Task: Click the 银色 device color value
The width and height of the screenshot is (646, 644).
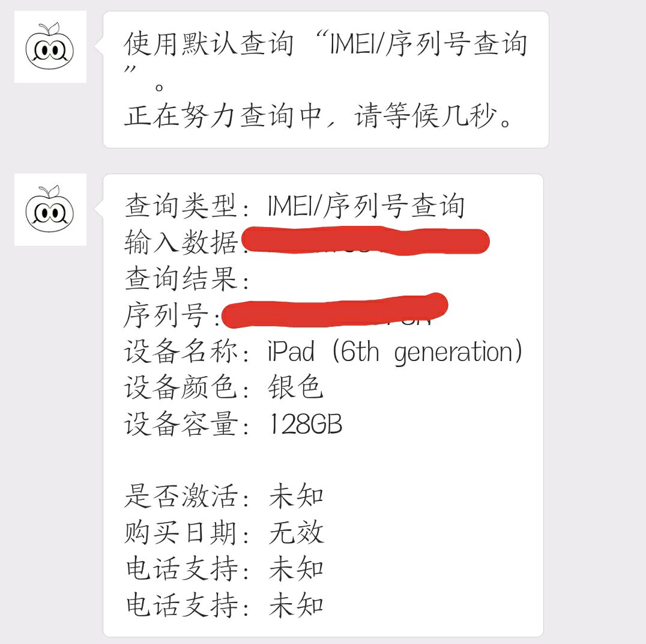Action: (296, 388)
